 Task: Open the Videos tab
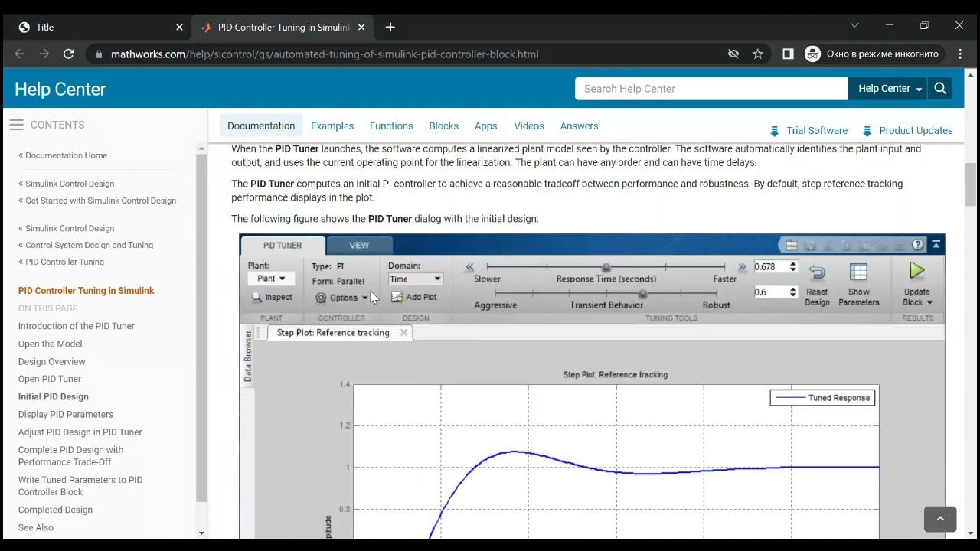pos(529,126)
